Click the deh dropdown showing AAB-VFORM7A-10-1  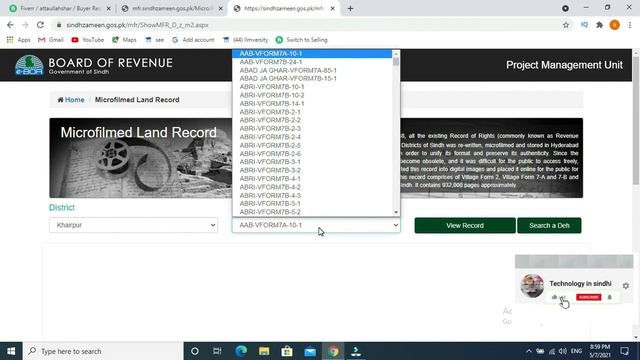[x=316, y=225]
